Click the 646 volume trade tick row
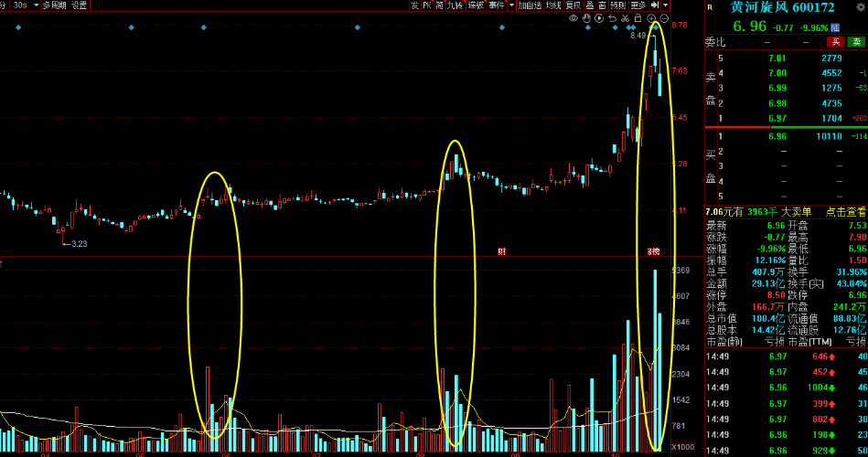 (x=786, y=356)
